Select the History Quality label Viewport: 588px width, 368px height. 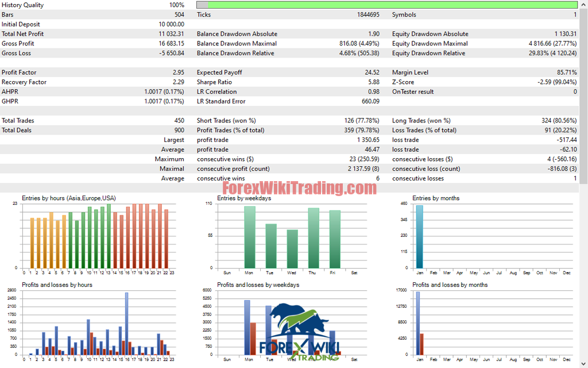(x=22, y=5)
